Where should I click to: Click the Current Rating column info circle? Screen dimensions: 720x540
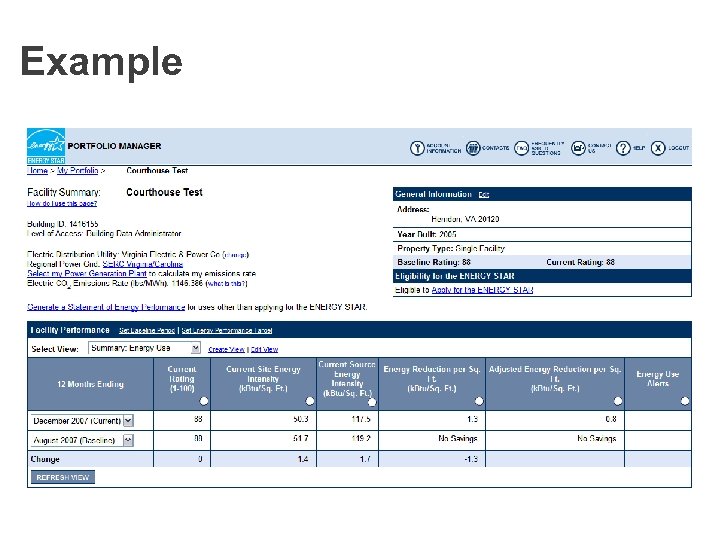pyautogui.click(x=204, y=401)
